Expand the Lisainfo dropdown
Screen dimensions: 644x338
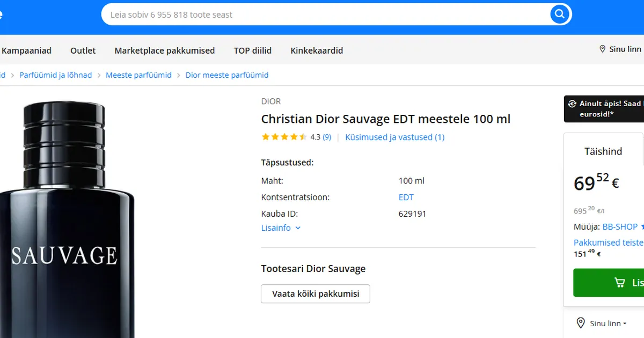pyautogui.click(x=281, y=228)
